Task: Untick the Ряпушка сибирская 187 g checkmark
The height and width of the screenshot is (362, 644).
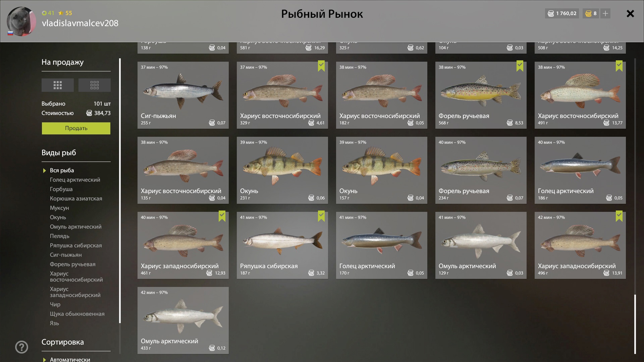Action: tap(321, 216)
